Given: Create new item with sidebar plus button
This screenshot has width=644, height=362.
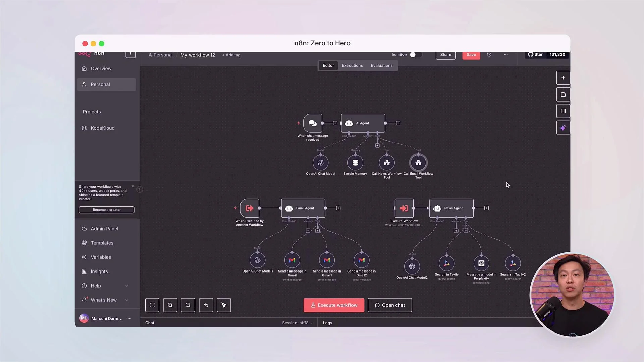Looking at the screenshot, I should point(130,54).
